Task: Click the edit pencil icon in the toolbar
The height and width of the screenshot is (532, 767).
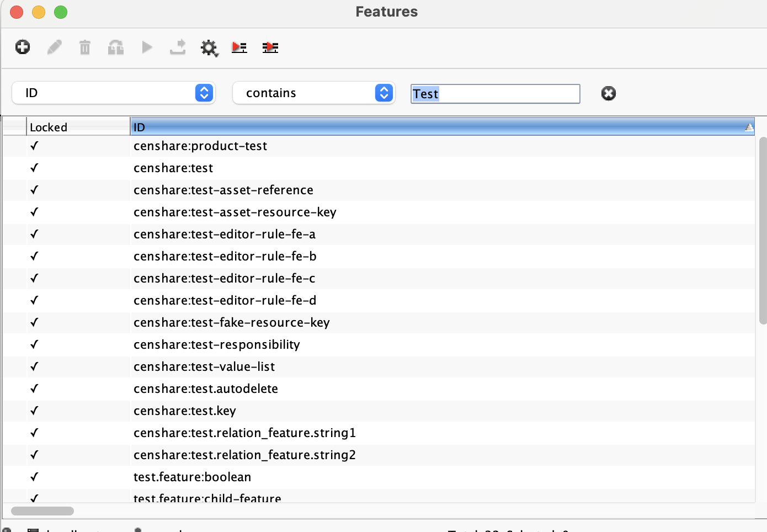Action: (x=54, y=47)
